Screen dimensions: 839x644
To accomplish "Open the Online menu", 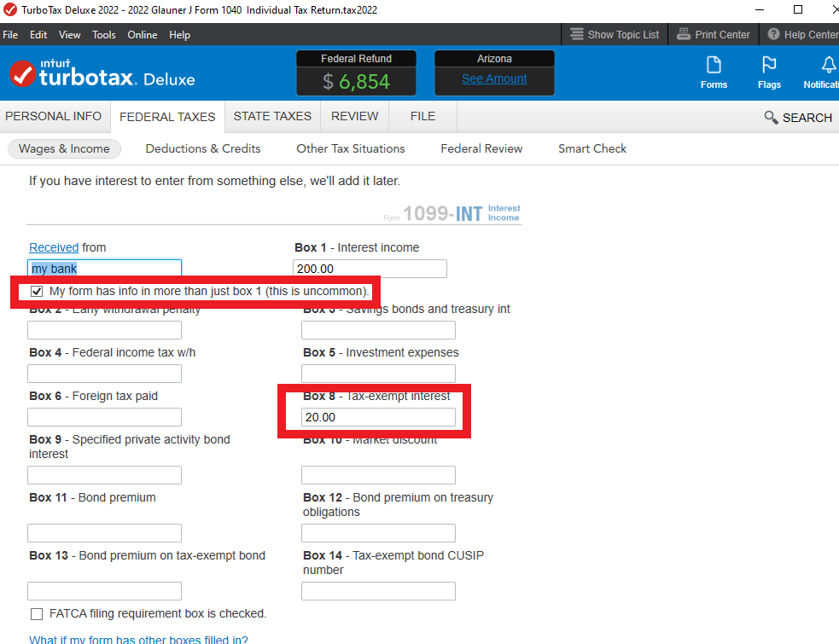I will click(143, 35).
